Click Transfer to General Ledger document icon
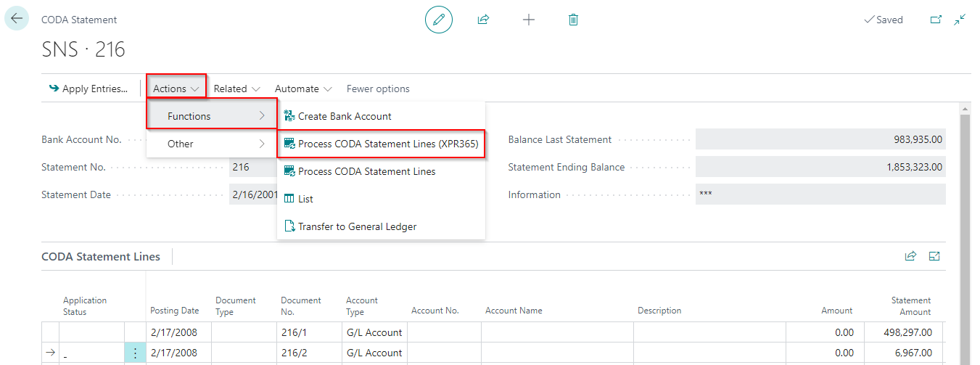The height and width of the screenshot is (365, 980). (x=289, y=226)
